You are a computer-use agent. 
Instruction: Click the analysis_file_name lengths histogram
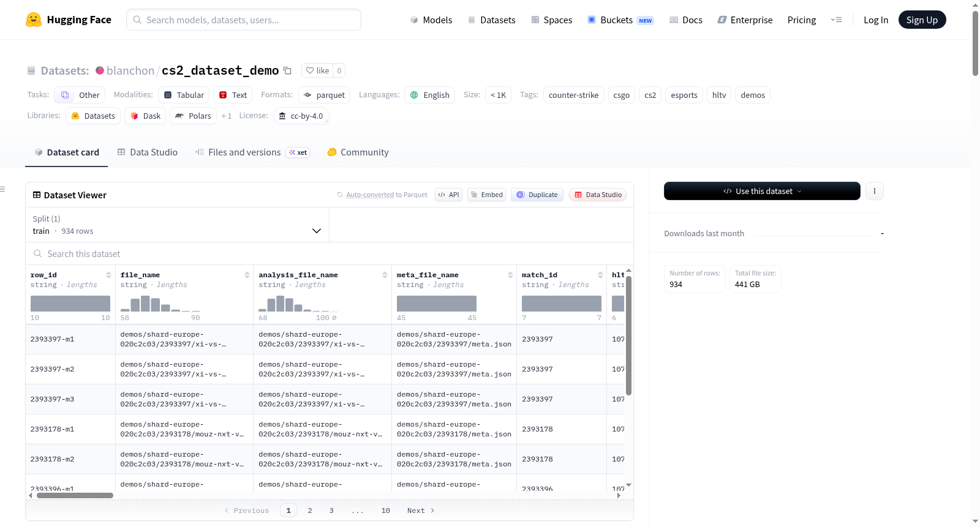[x=298, y=304]
